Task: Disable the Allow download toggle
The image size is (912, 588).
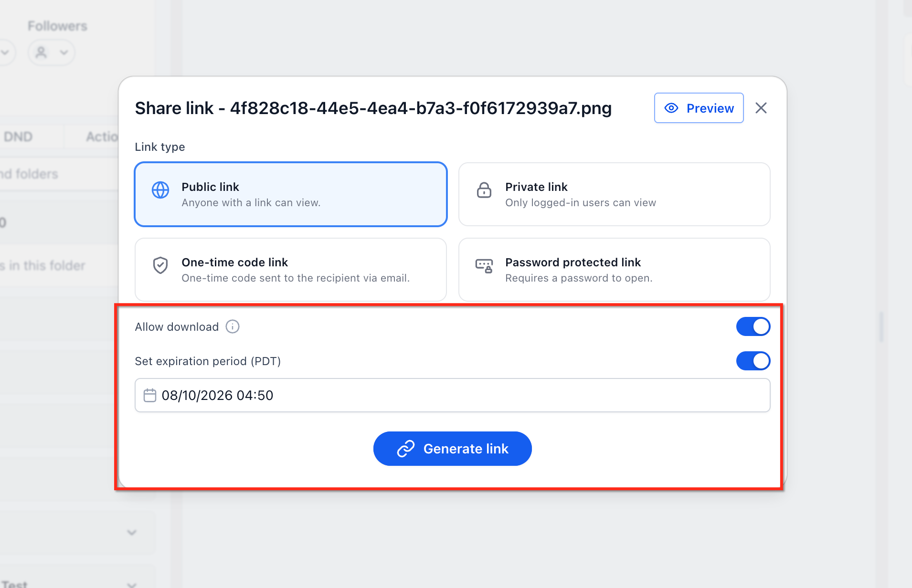Action: [753, 327]
